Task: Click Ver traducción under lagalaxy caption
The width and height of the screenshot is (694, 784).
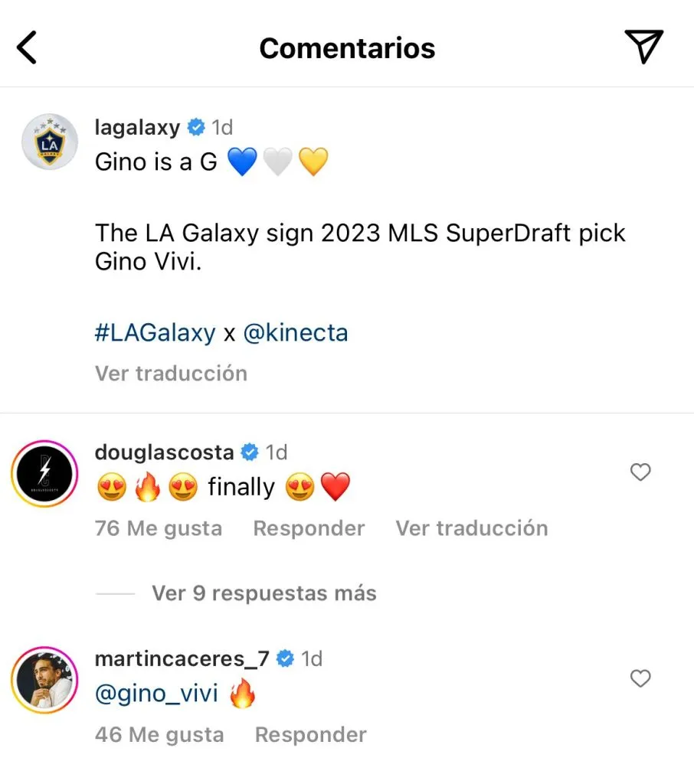Action: click(x=171, y=374)
